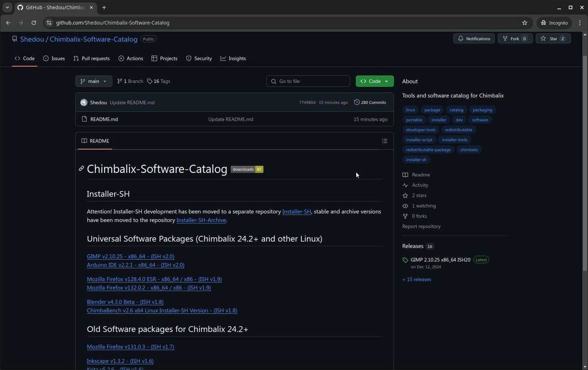Bookmark this page with the star icon

525,23
